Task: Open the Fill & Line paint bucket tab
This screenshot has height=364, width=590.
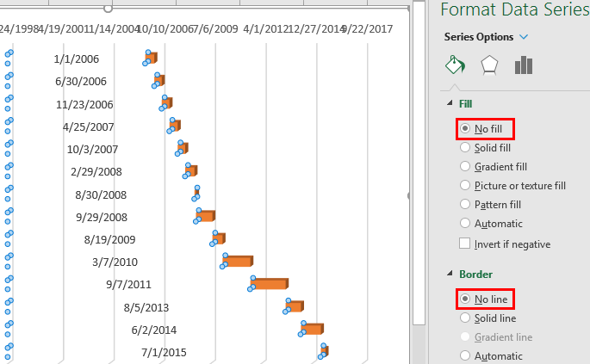Action: pyautogui.click(x=455, y=65)
